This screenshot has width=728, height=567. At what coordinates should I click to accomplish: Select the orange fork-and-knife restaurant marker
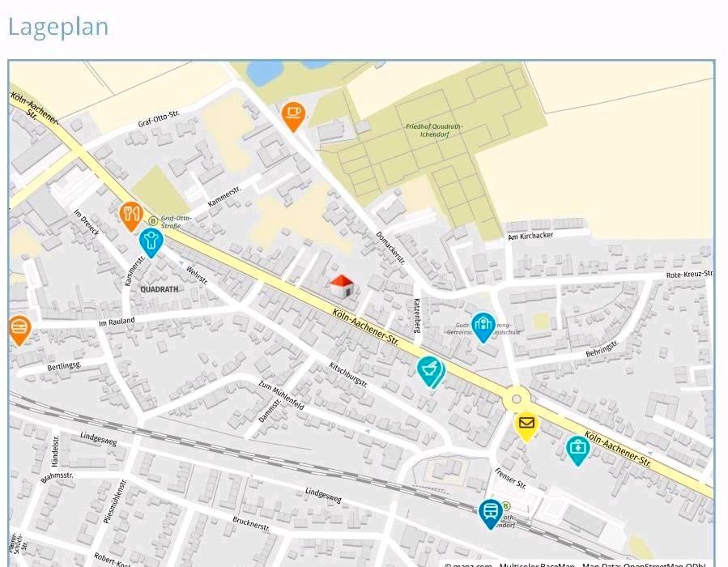[x=131, y=215]
